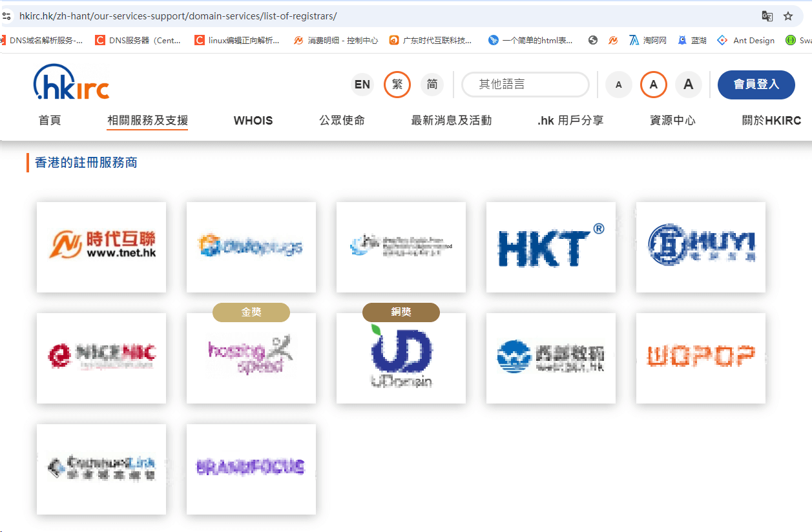Screen dimensions: 812x532
Task: Open the 淘阿网 bookmark
Action: [648, 40]
